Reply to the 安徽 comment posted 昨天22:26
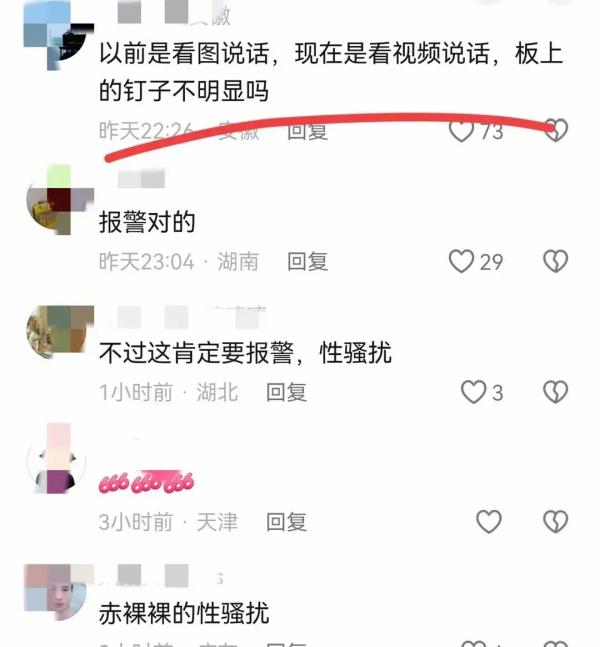The height and width of the screenshot is (647, 600). coord(307,131)
